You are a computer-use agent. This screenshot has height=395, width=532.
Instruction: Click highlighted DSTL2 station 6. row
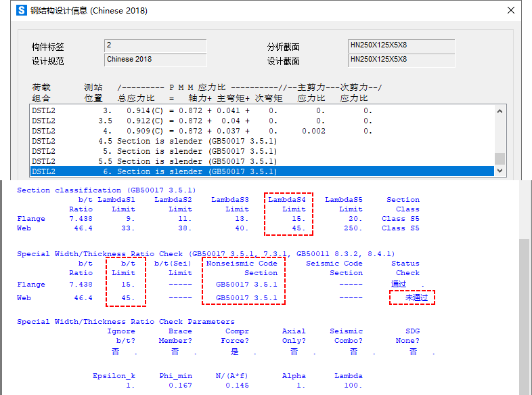tap(203, 171)
